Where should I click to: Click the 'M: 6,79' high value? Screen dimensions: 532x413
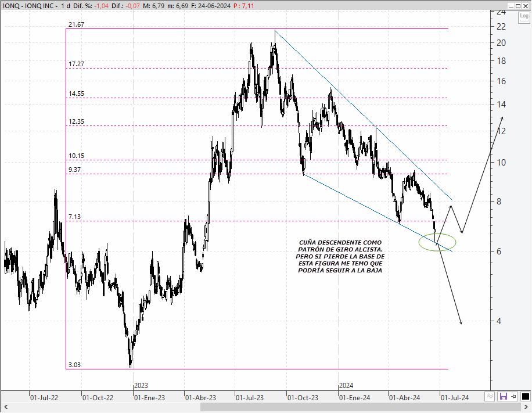154,6
